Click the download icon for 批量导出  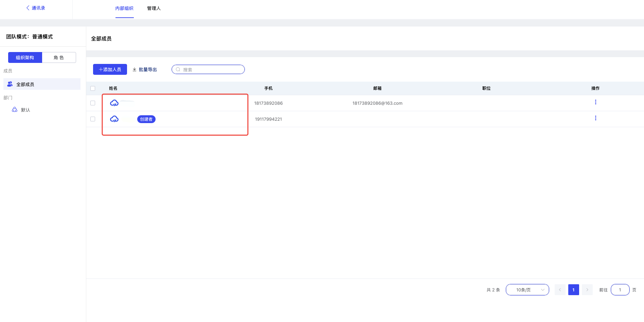135,69
